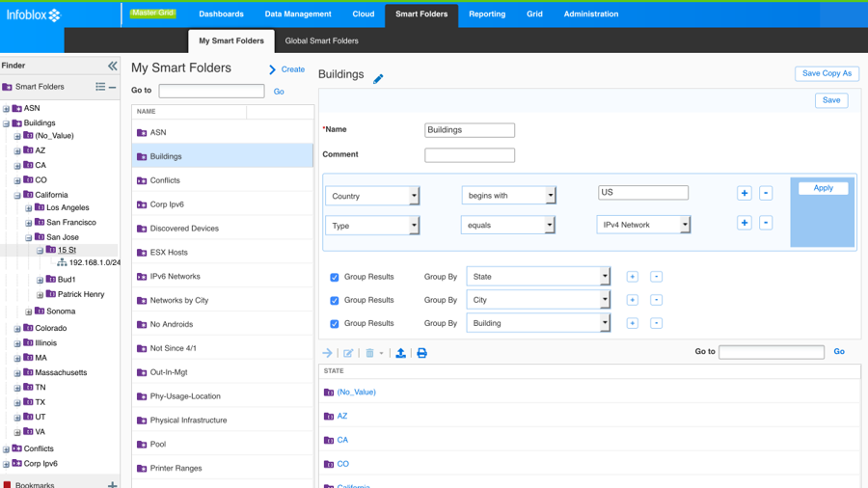868x488 pixels.
Task: Expand the Colorado node in Finder tree
Action: click(x=17, y=329)
